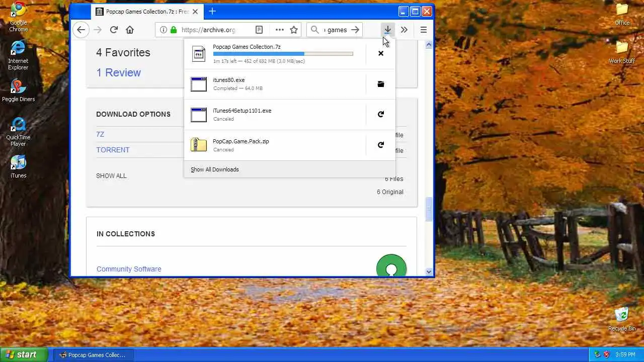644x362 pixels.
Task: Click the search magnifier icon
Action: (315, 30)
